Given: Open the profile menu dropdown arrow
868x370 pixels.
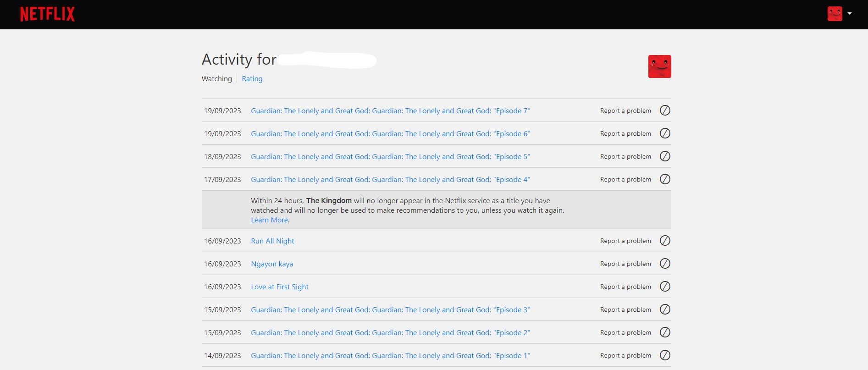Looking at the screenshot, I should pos(850,14).
